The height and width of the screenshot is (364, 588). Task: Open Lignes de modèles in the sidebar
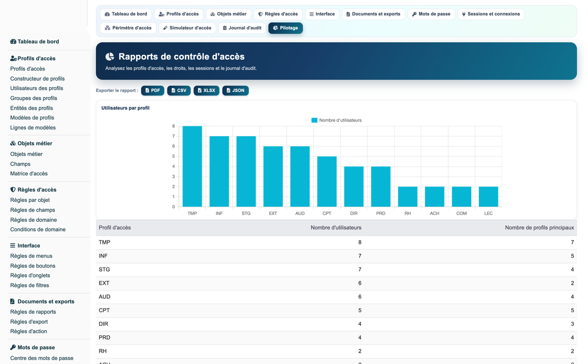pyautogui.click(x=33, y=128)
